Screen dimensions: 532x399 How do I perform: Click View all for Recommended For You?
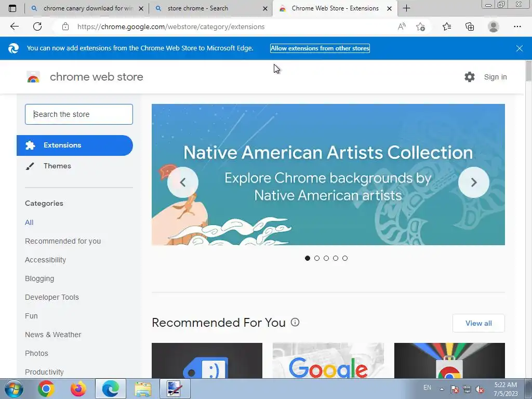(x=478, y=323)
